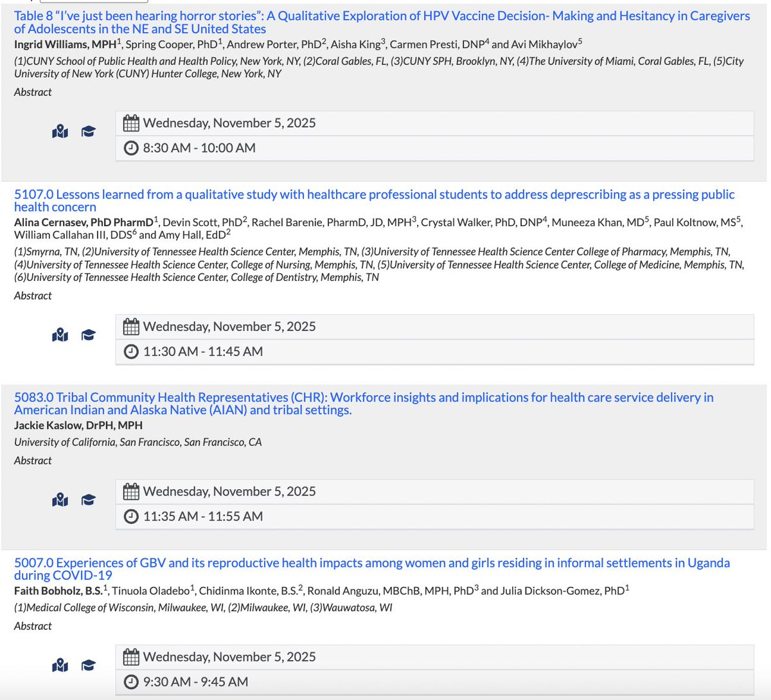Open map icon for HPV Vaccine abstract
This screenshot has height=700, width=771.
[x=60, y=132]
